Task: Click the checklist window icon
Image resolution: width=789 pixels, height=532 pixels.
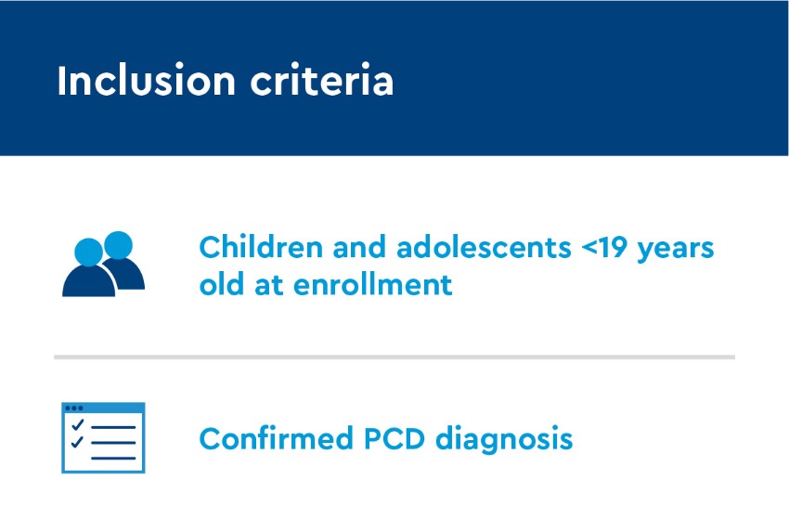Action: coord(103,437)
